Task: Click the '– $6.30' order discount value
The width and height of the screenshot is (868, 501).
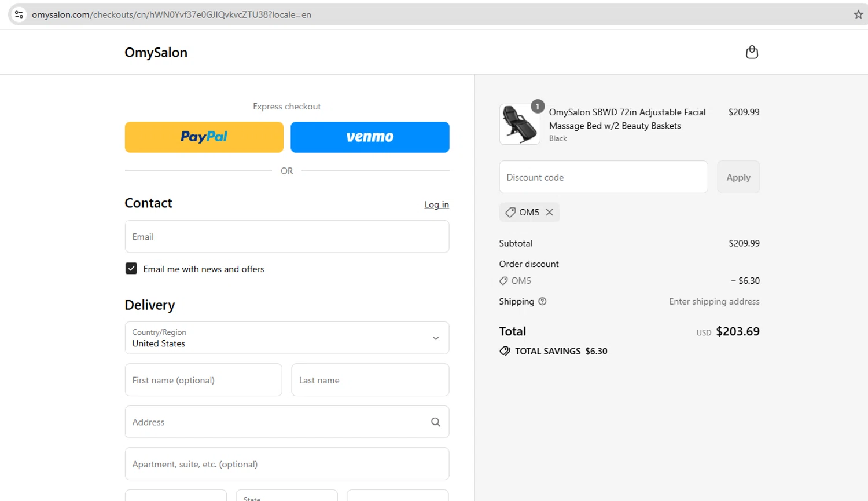Action: (x=745, y=280)
